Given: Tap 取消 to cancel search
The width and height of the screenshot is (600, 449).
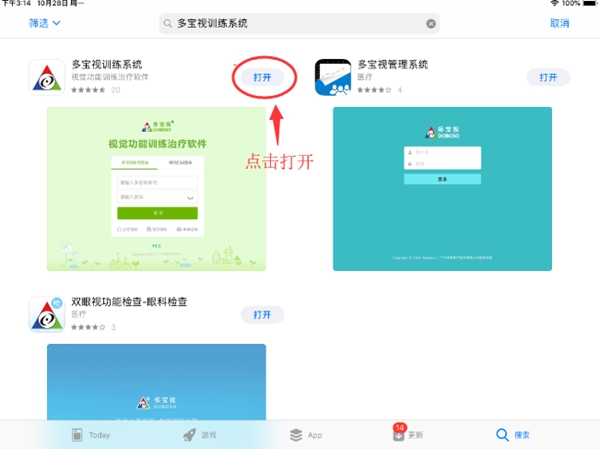Looking at the screenshot, I should point(559,23).
